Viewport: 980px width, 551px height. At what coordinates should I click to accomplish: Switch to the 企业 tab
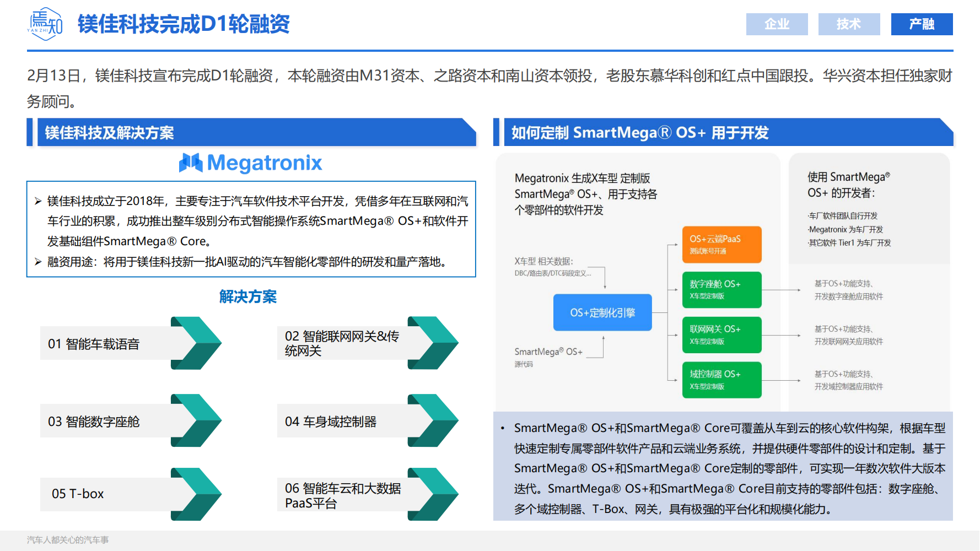click(777, 24)
